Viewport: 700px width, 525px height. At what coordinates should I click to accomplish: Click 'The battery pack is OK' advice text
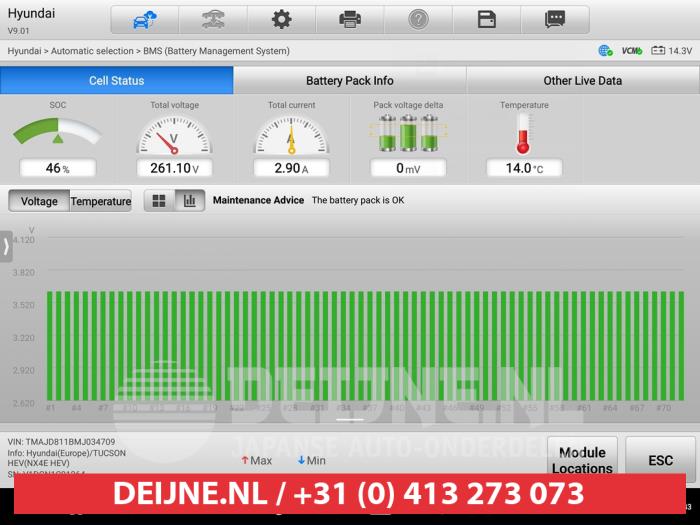[x=358, y=200]
